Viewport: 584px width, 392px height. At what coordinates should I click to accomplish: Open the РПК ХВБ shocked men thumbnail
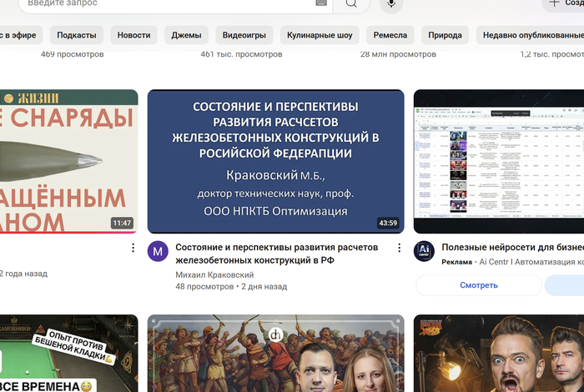click(499, 354)
